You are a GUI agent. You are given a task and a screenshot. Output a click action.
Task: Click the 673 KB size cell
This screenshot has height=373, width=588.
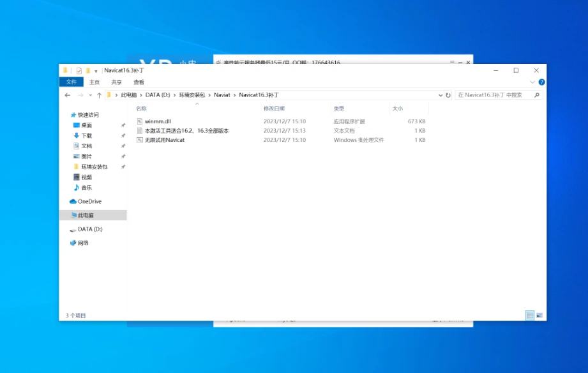pyautogui.click(x=417, y=121)
